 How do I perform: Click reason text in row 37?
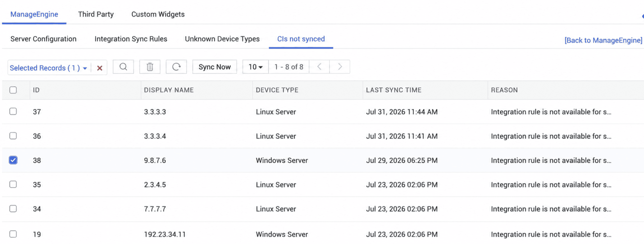click(x=551, y=112)
